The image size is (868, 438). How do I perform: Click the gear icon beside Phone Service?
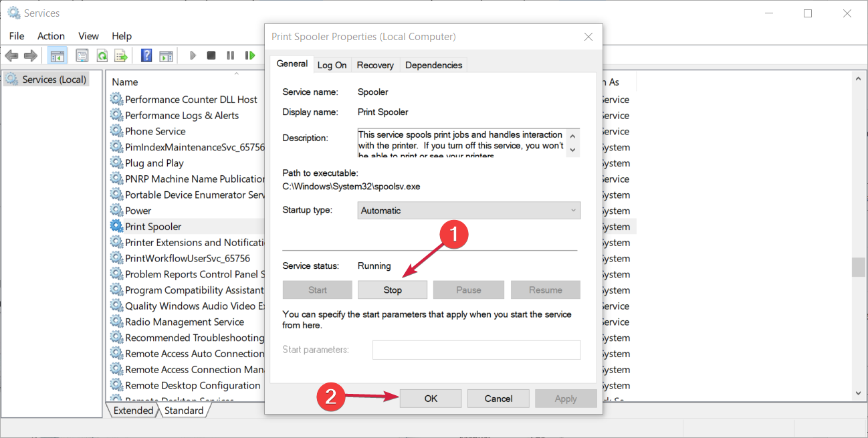click(117, 131)
